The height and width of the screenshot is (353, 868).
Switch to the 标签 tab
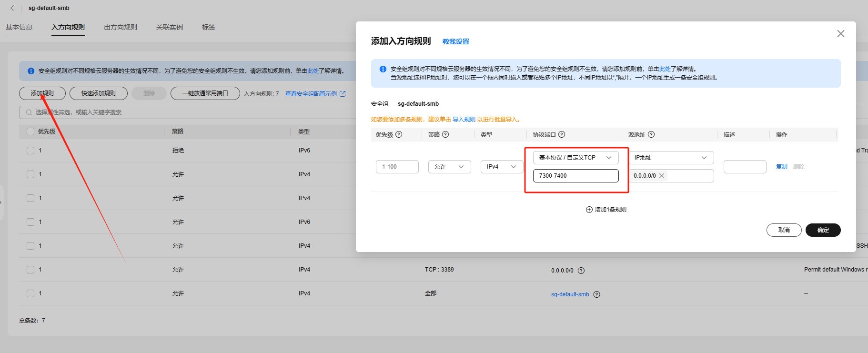click(x=209, y=27)
